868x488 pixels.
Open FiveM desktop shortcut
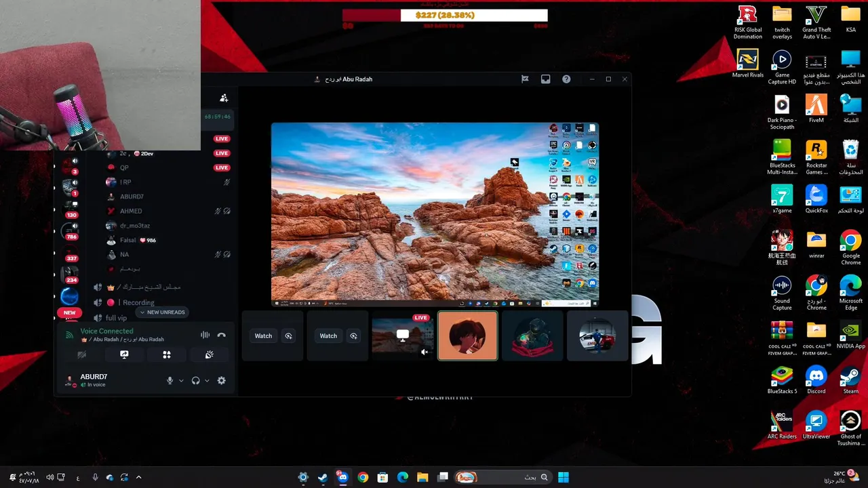(x=816, y=109)
